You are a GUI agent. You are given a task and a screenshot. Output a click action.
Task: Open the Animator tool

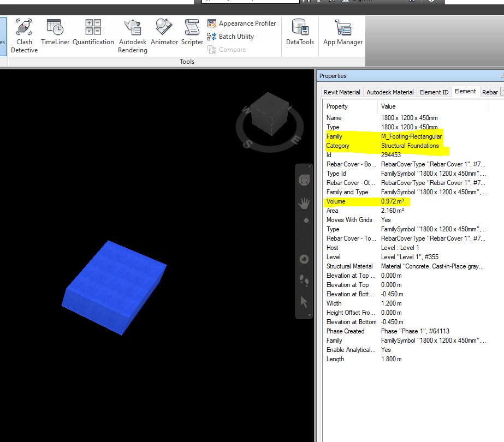click(164, 33)
